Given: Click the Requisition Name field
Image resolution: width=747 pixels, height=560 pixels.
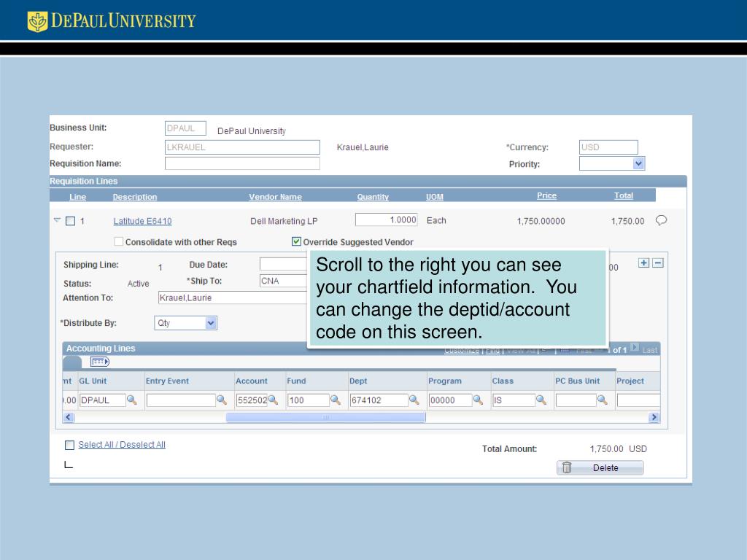Looking at the screenshot, I should (242, 163).
